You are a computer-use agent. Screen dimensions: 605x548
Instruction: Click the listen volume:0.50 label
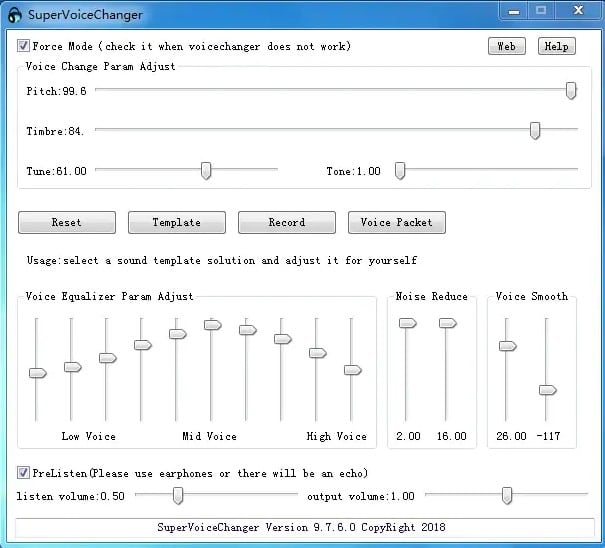coord(71,496)
